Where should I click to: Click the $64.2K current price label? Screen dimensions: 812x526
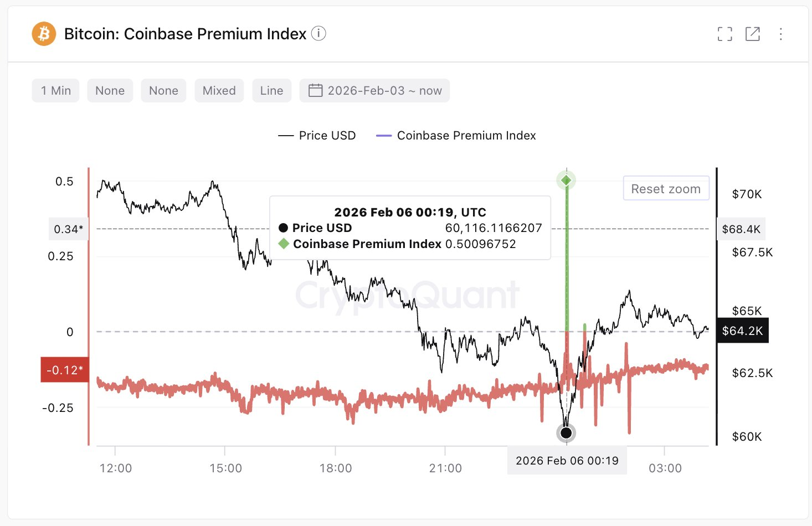tap(742, 330)
